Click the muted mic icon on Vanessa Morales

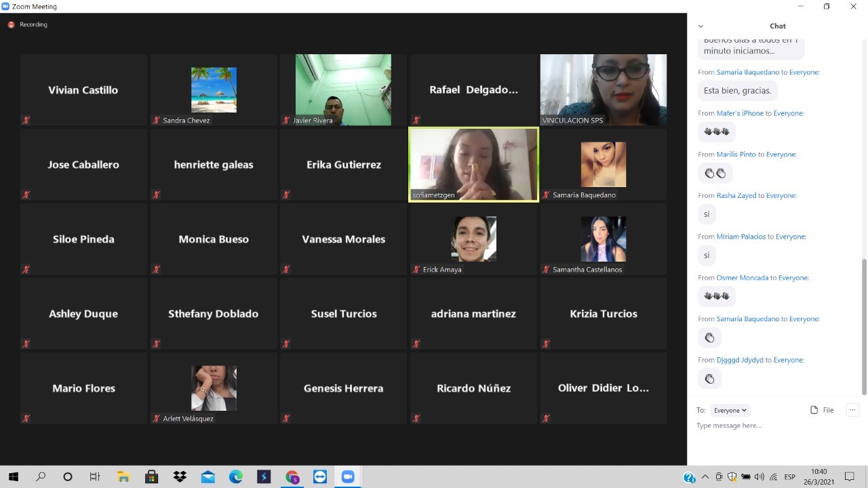point(286,270)
